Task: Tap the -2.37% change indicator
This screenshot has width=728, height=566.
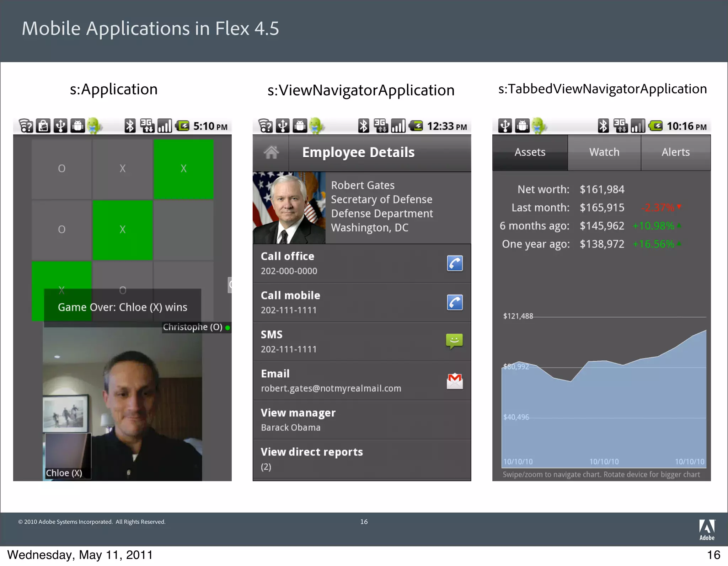Action: (x=661, y=207)
